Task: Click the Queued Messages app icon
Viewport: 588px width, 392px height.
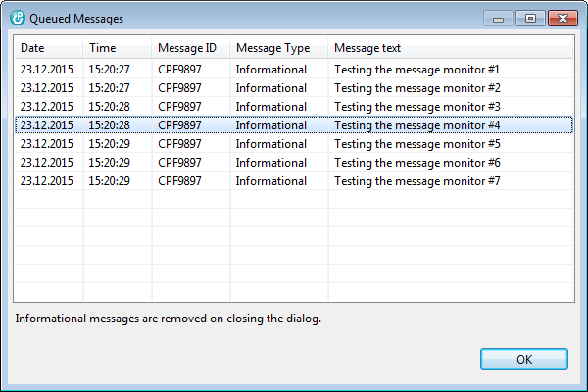Action: pyautogui.click(x=18, y=18)
